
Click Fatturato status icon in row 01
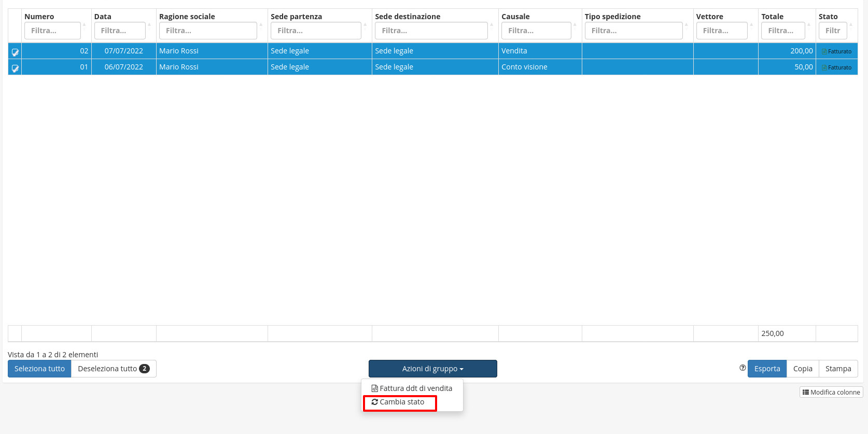[x=824, y=67]
